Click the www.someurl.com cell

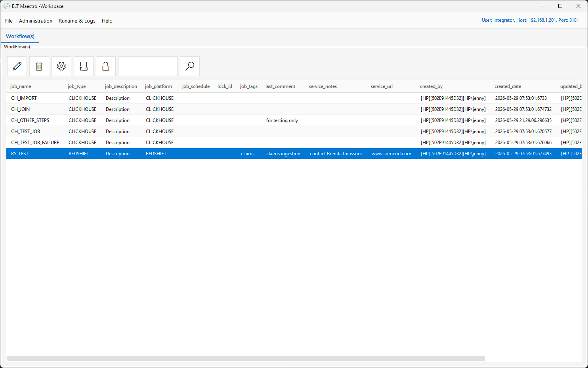391,154
